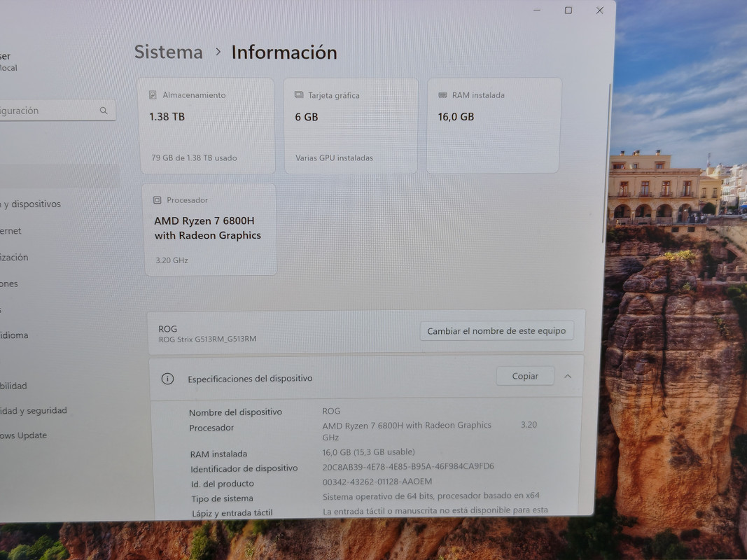Select the text '79 GB de 1.38 TB usado'
The width and height of the screenshot is (747, 560).
coord(194,157)
